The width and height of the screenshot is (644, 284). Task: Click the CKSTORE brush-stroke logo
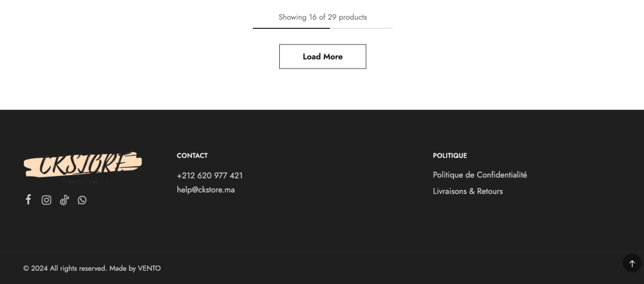click(x=82, y=165)
